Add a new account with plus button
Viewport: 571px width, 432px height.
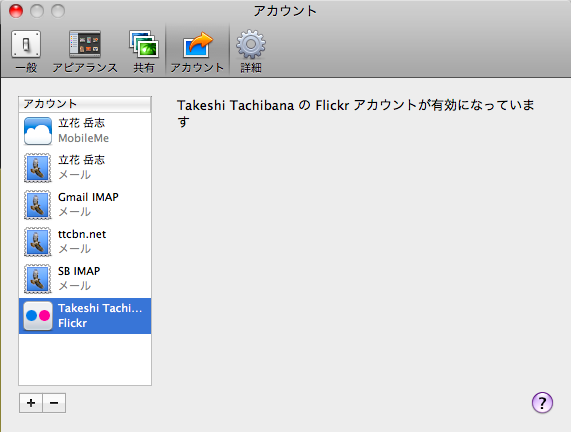[x=31, y=403]
